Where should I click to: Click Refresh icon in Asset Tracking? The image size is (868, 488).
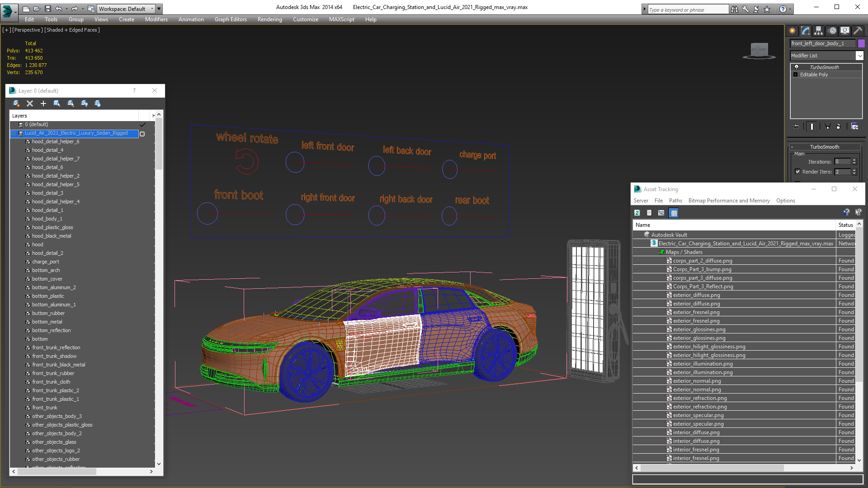coord(637,213)
